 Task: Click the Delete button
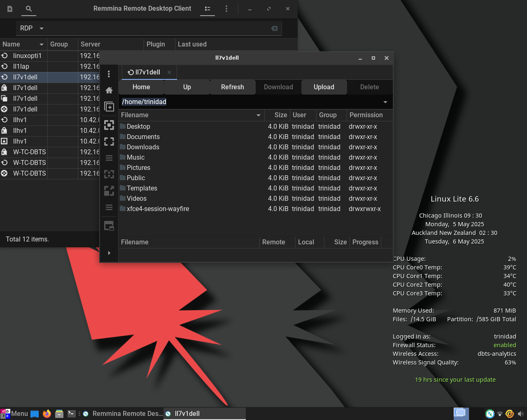click(370, 87)
